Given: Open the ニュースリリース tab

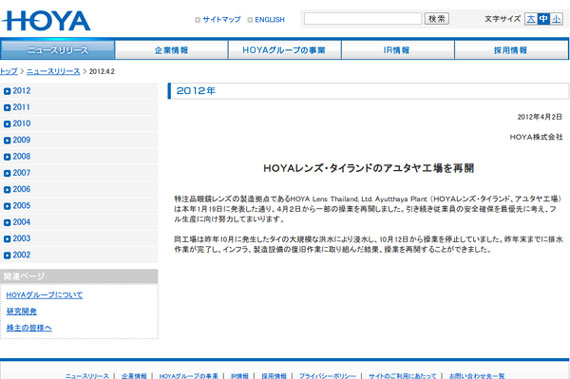Looking at the screenshot, I should (x=57, y=50).
